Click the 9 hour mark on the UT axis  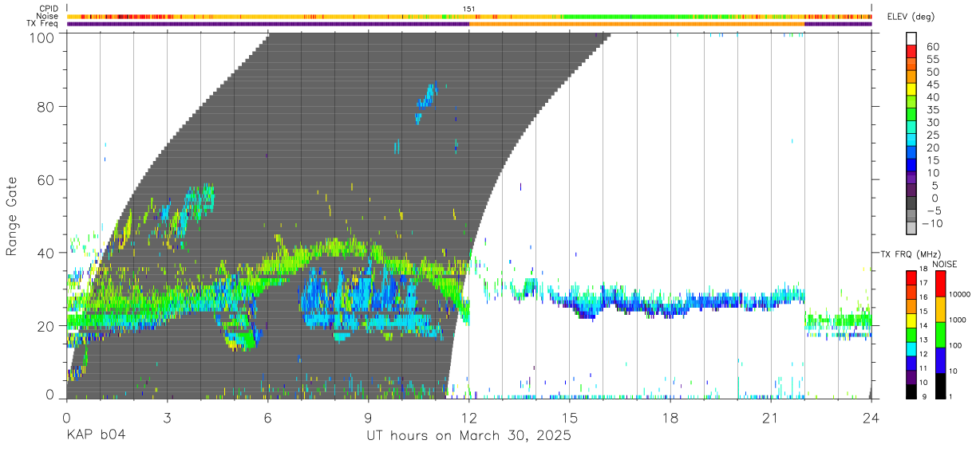pos(368,418)
